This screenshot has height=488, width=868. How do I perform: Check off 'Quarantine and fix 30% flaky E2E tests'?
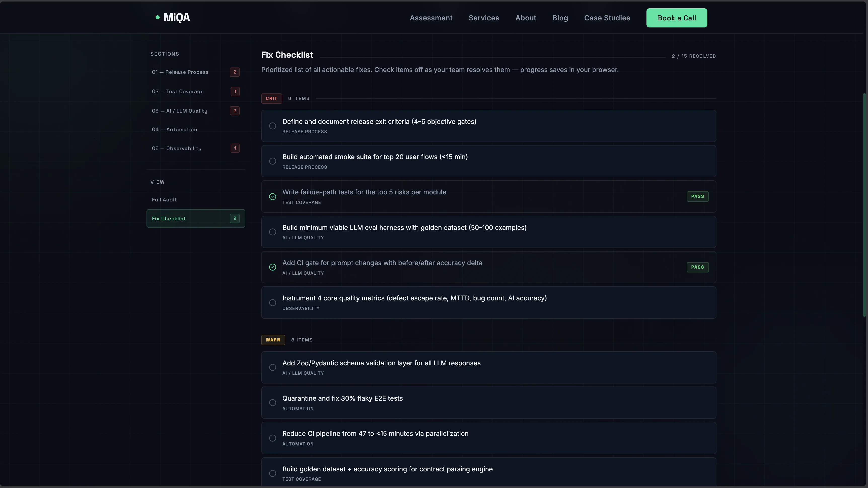(273, 403)
